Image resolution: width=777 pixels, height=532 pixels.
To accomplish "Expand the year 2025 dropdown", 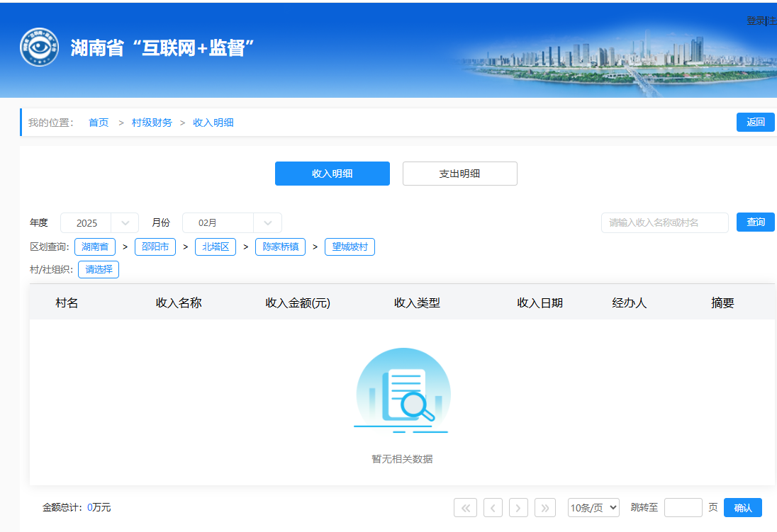I will point(99,222).
